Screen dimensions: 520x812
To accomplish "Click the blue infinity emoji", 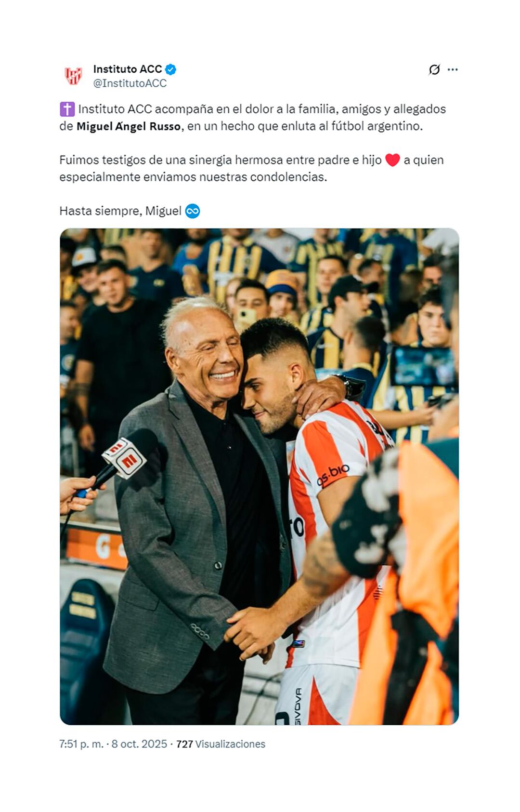I will coord(193,211).
